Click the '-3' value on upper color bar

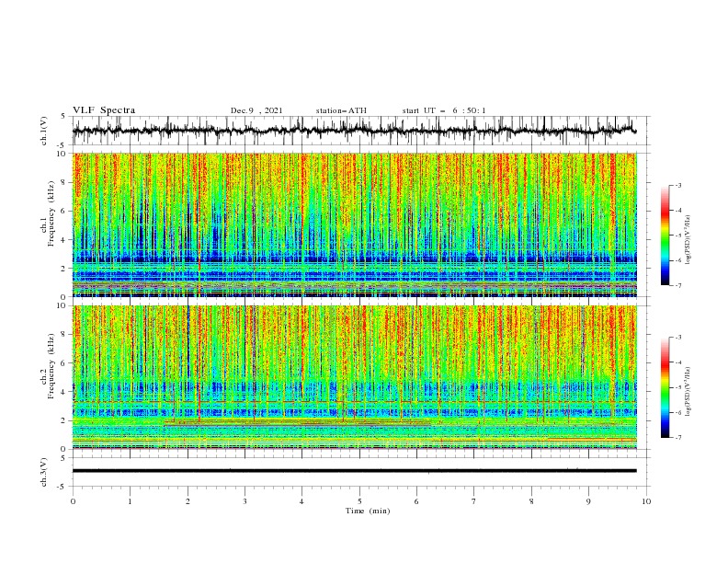pos(677,185)
